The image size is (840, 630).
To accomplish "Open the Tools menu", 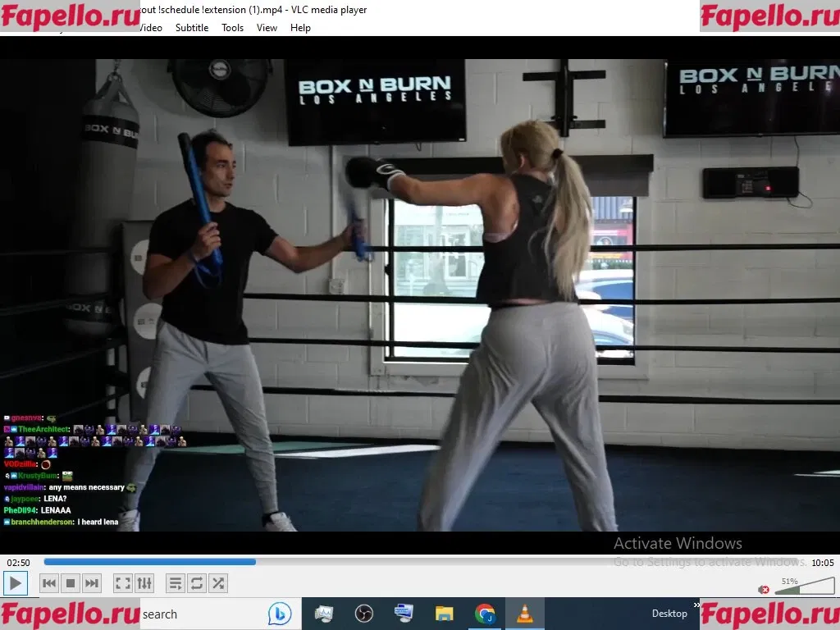I will [232, 28].
